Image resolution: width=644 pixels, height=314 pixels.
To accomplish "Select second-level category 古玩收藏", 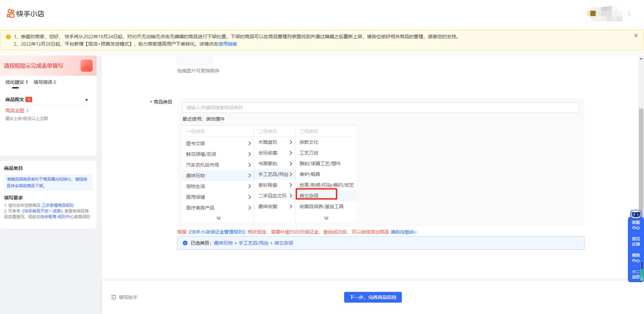I will tap(268, 153).
